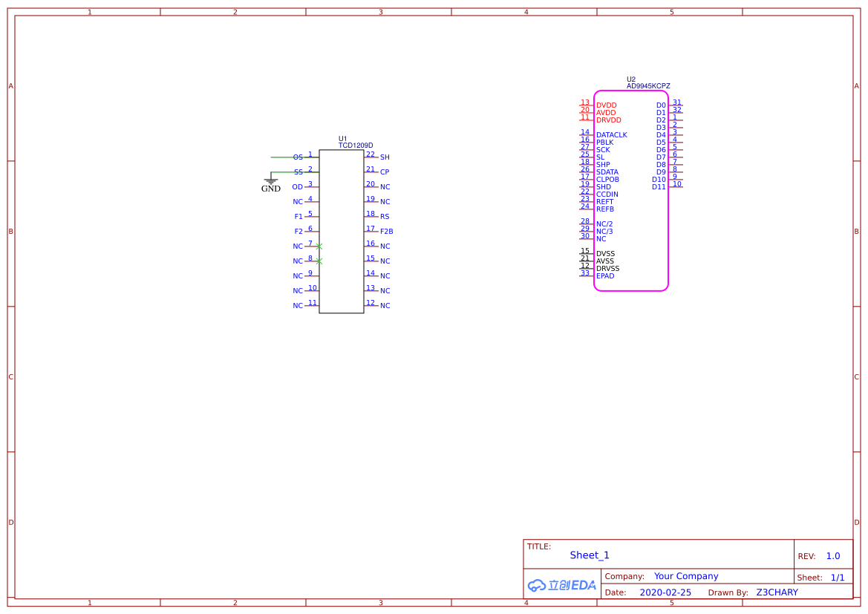Select the U1 TCD1209D chip body

[342, 232]
